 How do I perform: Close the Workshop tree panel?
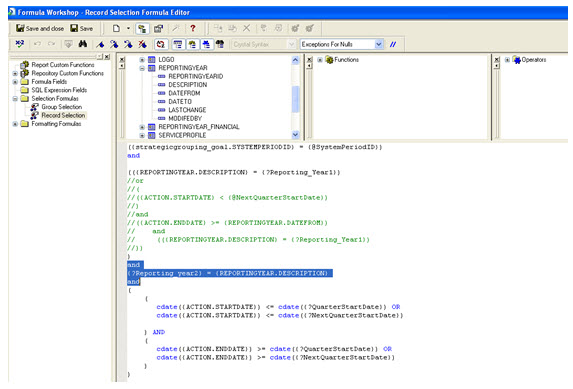pyautogui.click(x=107, y=57)
